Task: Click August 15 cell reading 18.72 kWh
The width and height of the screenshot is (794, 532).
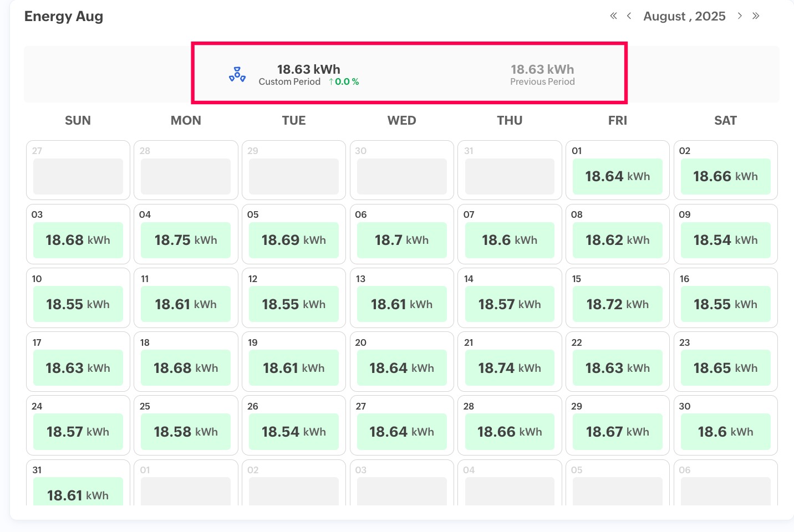Action: click(617, 304)
